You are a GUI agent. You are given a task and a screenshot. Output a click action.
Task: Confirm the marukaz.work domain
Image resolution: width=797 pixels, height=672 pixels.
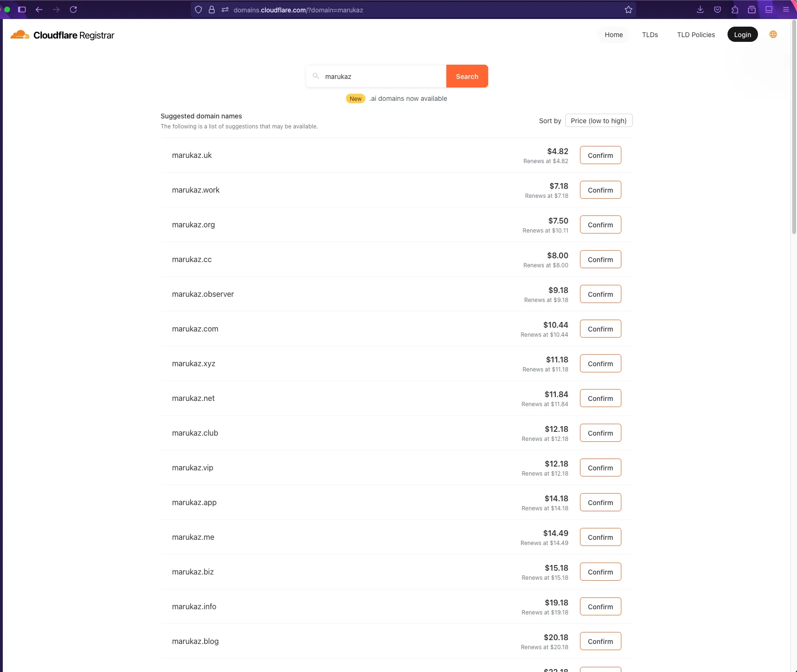tap(600, 190)
